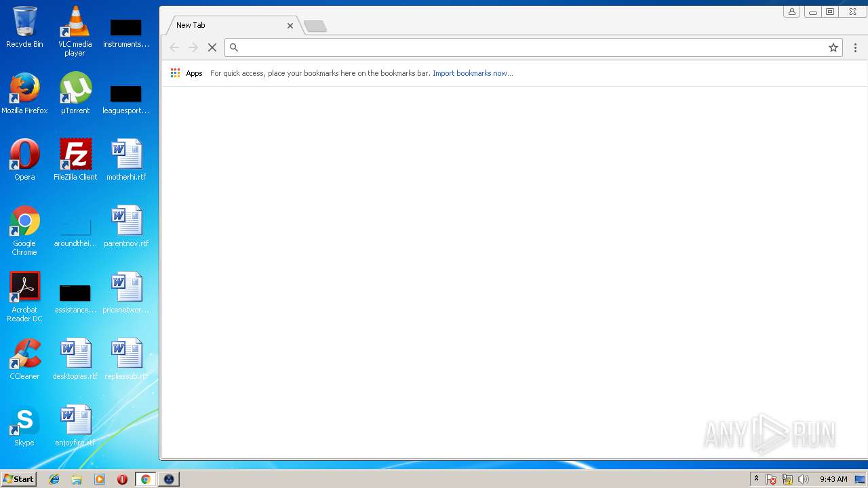The height and width of the screenshot is (488, 868).
Task: Open the Opera desktop shortcut
Action: tap(24, 160)
